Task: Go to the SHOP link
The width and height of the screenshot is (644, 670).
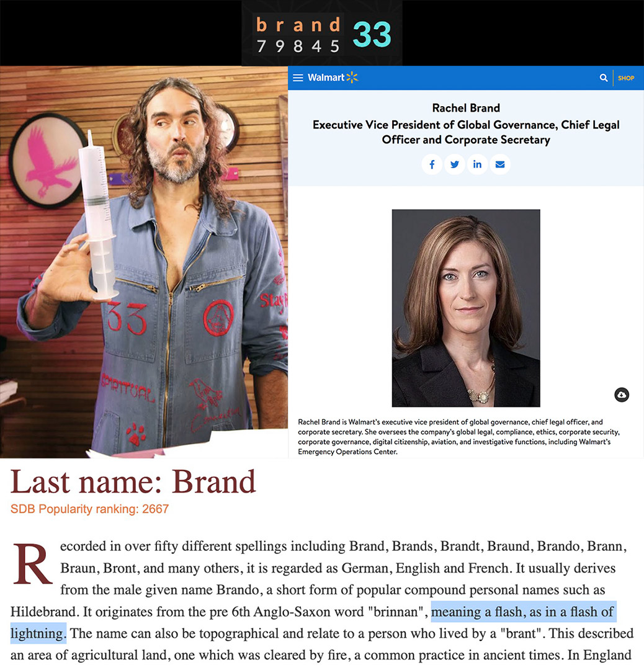Action: coord(625,78)
